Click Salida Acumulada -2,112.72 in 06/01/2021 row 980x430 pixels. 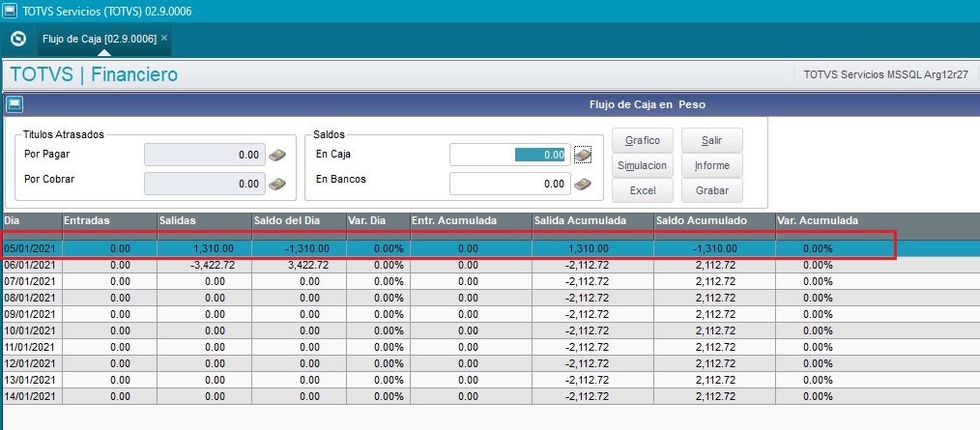point(587,265)
